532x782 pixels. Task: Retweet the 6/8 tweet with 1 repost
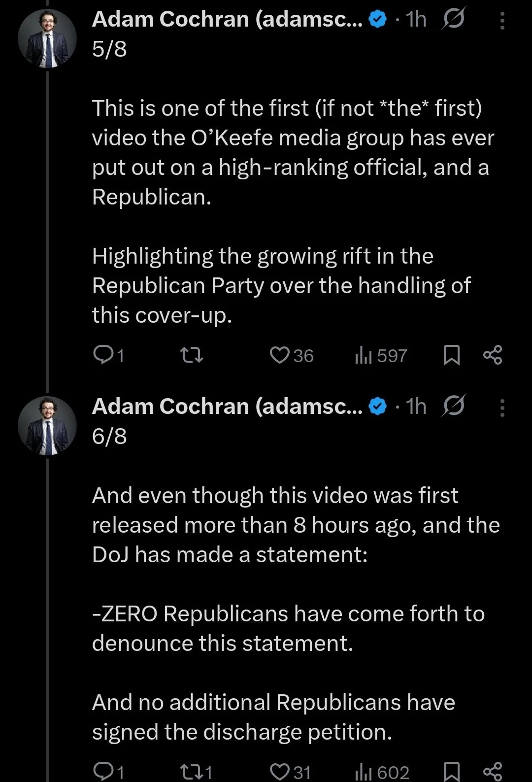191,771
